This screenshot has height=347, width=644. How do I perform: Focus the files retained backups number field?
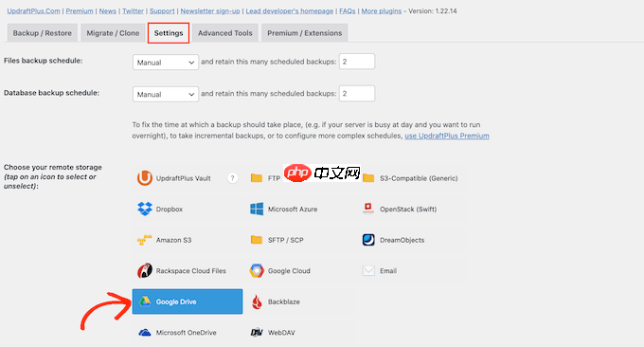coord(357,62)
